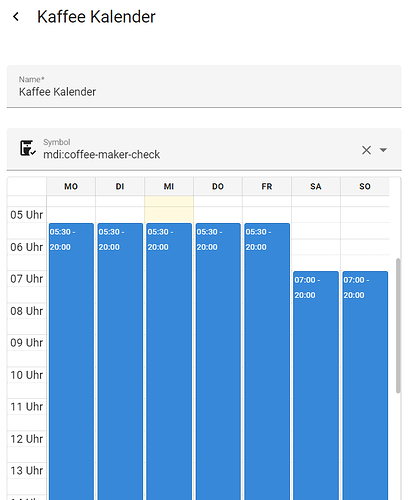414x500 pixels.
Task: Open Friday's 05:30 - 20:00 time block
Action: [x=267, y=361]
